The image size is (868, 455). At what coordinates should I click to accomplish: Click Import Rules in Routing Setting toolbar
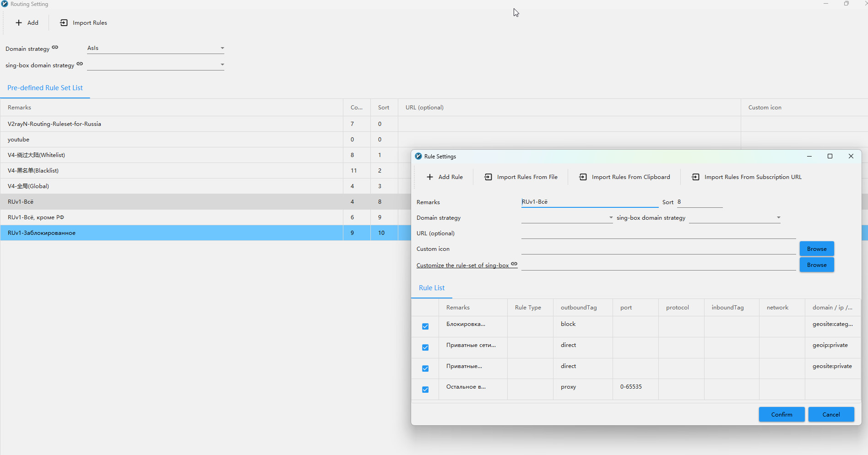pos(83,23)
